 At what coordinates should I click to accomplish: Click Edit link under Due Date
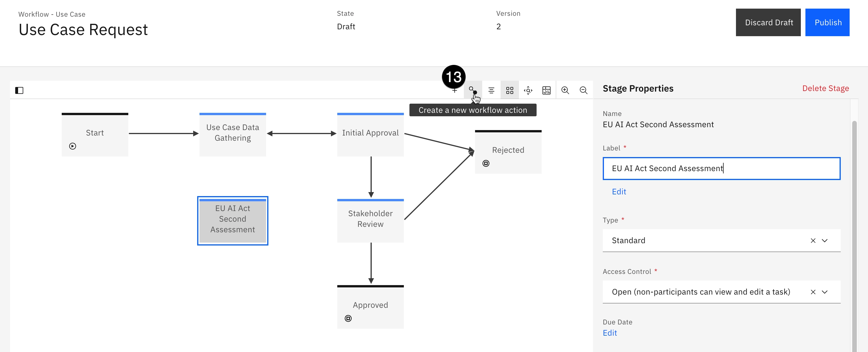click(610, 333)
